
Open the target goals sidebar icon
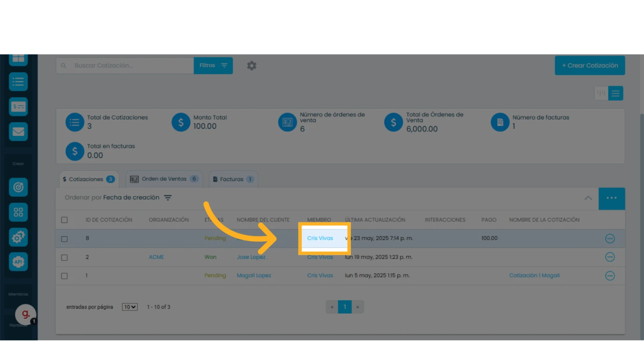point(18,187)
